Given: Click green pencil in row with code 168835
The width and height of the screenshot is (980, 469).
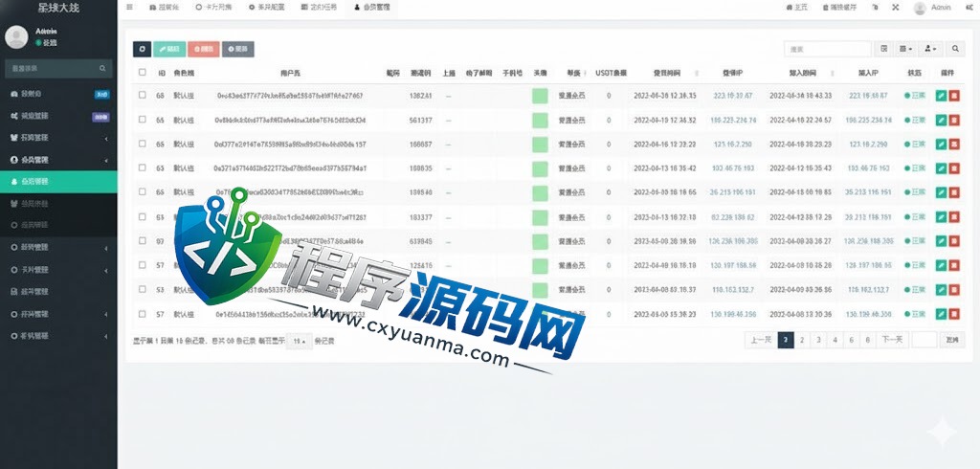Looking at the screenshot, I should (942, 168).
